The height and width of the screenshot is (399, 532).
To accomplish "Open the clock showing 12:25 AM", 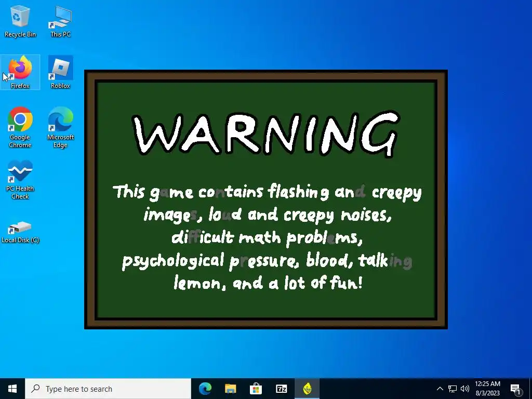I will pos(487,389).
